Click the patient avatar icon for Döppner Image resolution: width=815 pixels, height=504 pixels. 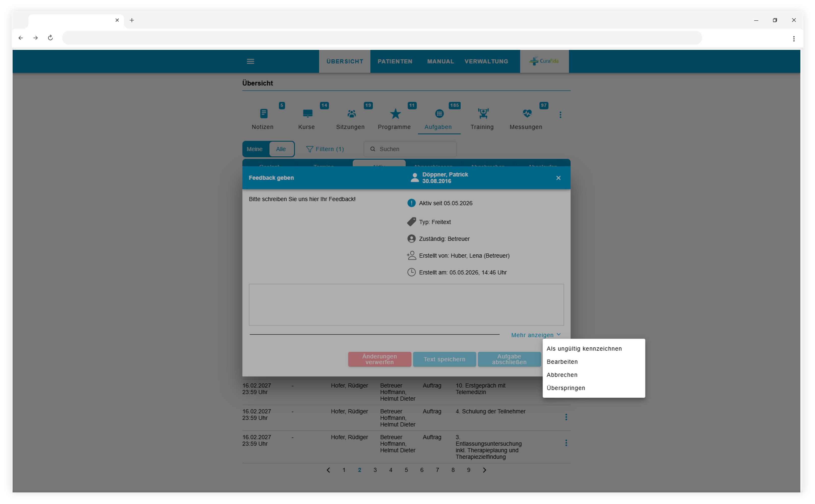(414, 178)
